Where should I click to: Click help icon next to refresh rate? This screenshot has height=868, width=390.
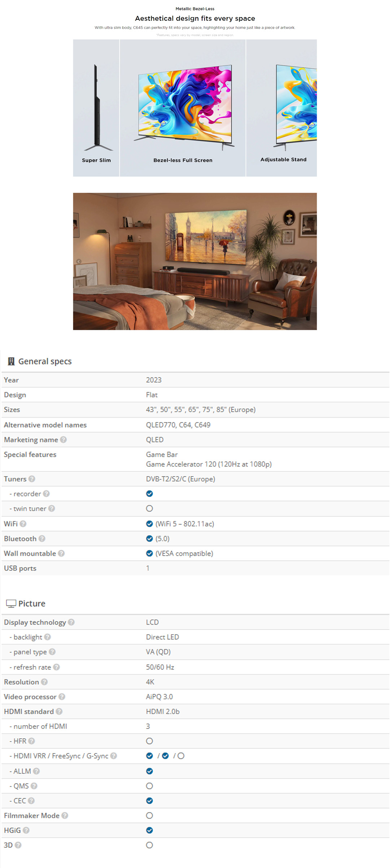click(56, 667)
